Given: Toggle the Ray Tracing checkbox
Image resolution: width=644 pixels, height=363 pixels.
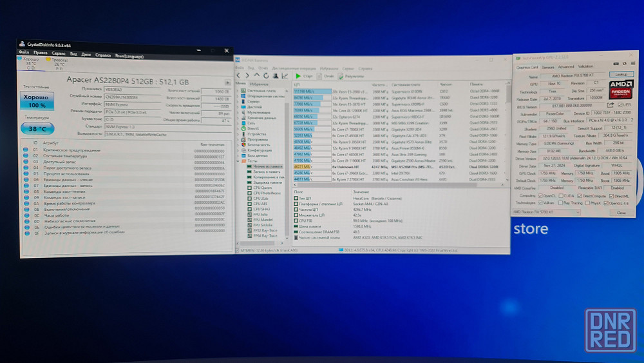Looking at the screenshot, I should 560,203.
